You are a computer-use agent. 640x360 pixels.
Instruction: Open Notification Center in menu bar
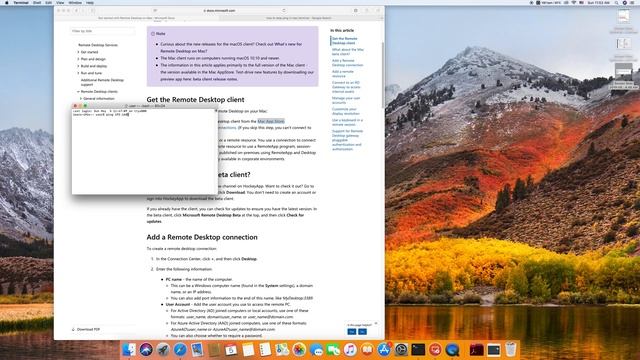633,3
